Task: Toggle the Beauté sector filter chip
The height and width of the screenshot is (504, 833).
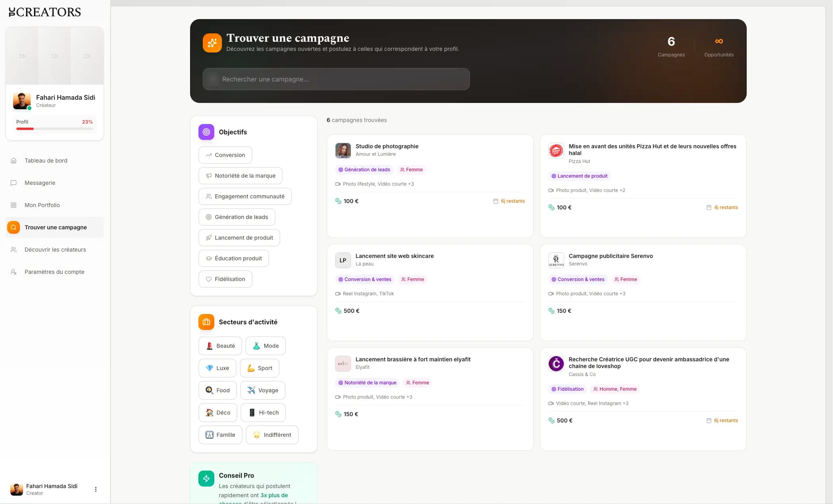Action: click(x=220, y=346)
